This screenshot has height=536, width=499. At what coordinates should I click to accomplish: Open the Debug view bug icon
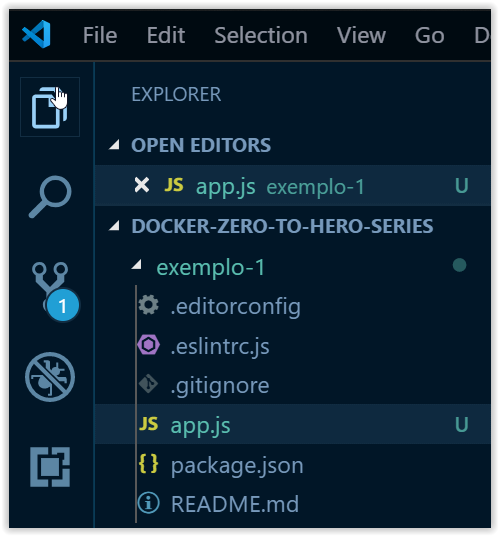tap(50, 377)
